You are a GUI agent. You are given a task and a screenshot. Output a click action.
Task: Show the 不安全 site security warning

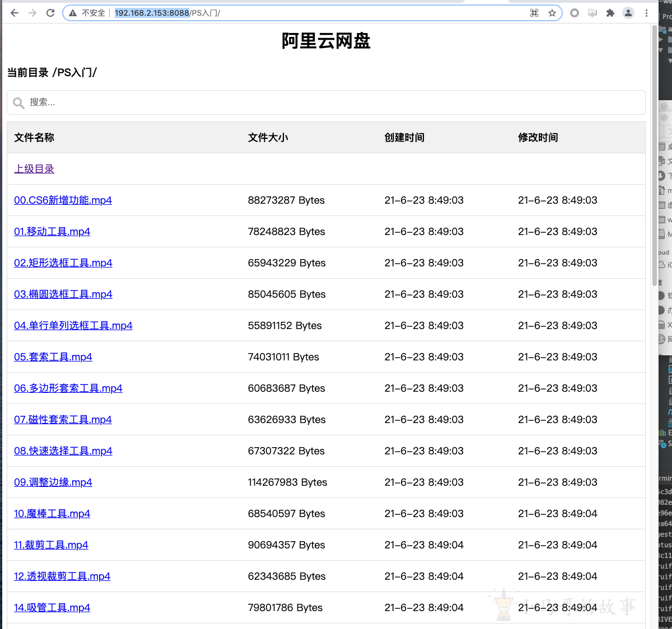point(87,13)
